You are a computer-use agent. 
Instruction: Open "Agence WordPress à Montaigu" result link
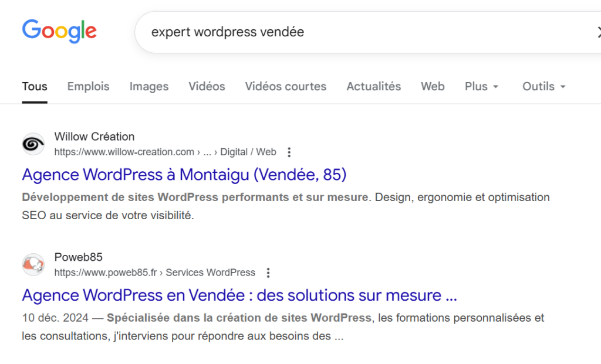184,175
